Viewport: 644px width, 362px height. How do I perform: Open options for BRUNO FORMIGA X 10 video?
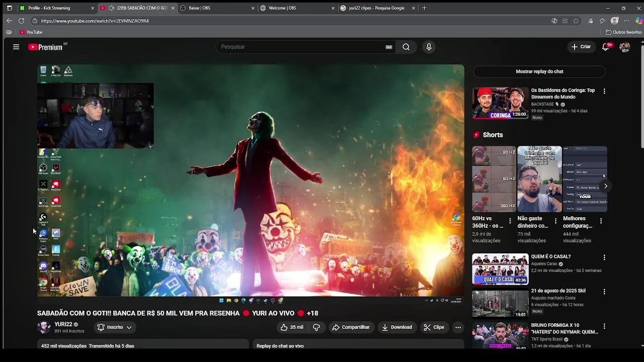pos(604,326)
